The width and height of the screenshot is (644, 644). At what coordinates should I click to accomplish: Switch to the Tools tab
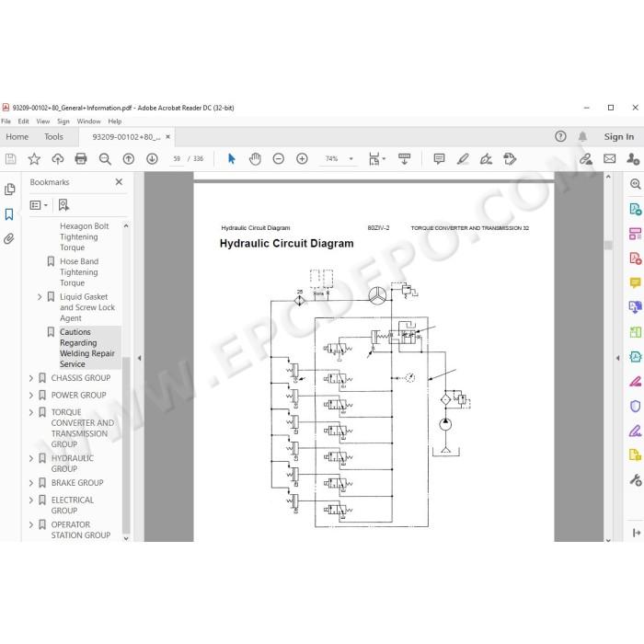point(53,137)
